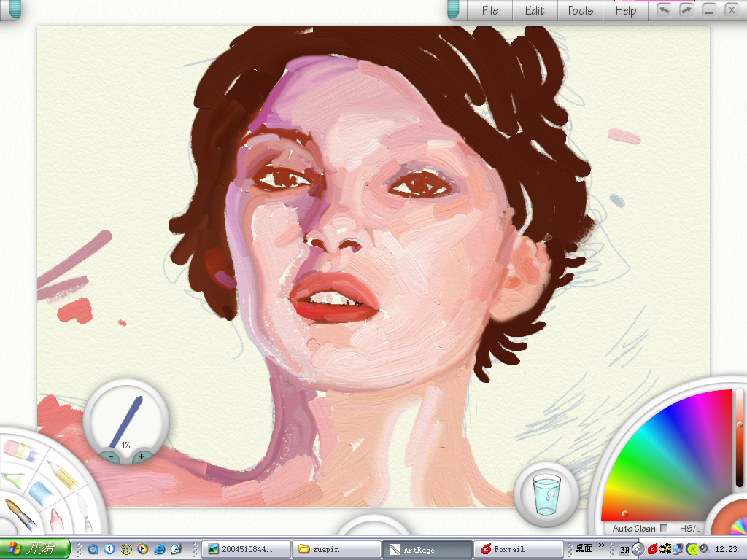Click the current color swatch ring
This screenshot has height=560, width=747.
pos(729,517)
